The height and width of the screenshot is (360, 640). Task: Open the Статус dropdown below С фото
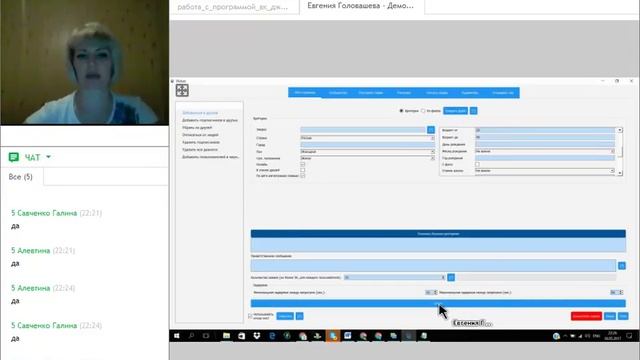point(545,171)
